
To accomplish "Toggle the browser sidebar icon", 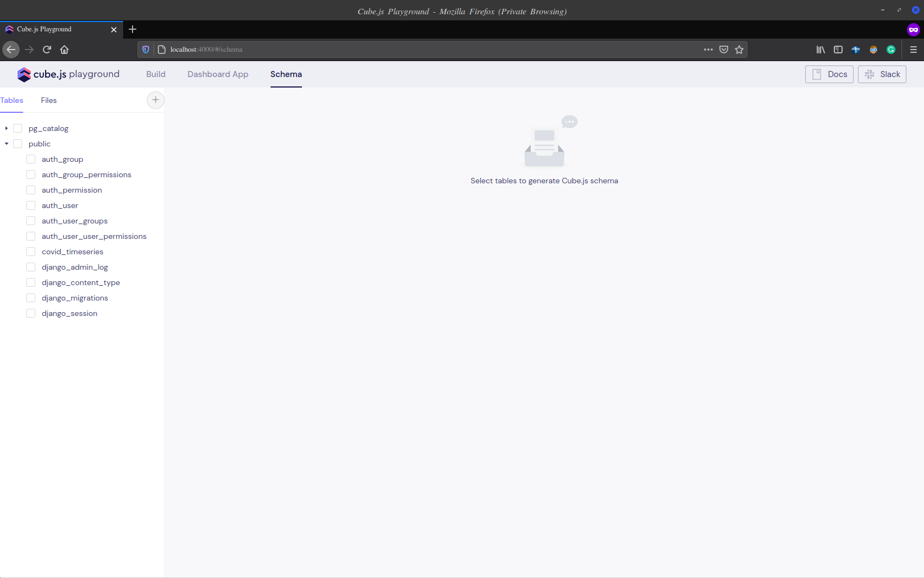I will coord(838,50).
